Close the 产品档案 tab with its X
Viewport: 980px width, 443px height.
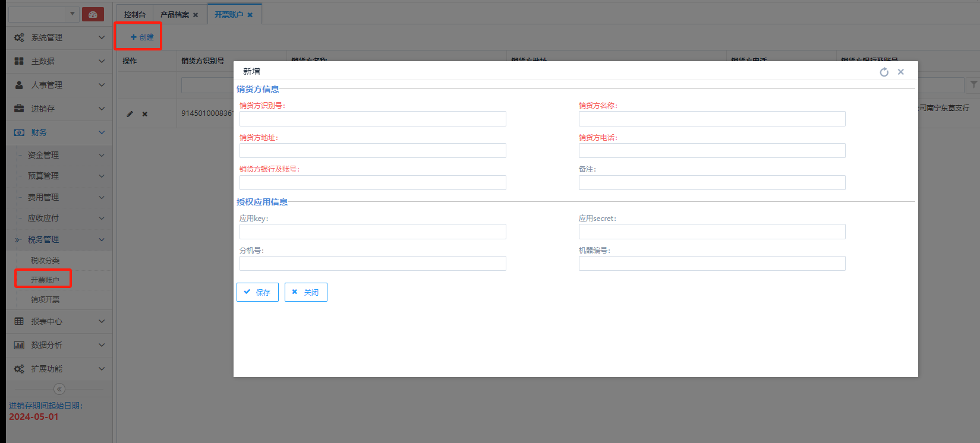click(196, 15)
